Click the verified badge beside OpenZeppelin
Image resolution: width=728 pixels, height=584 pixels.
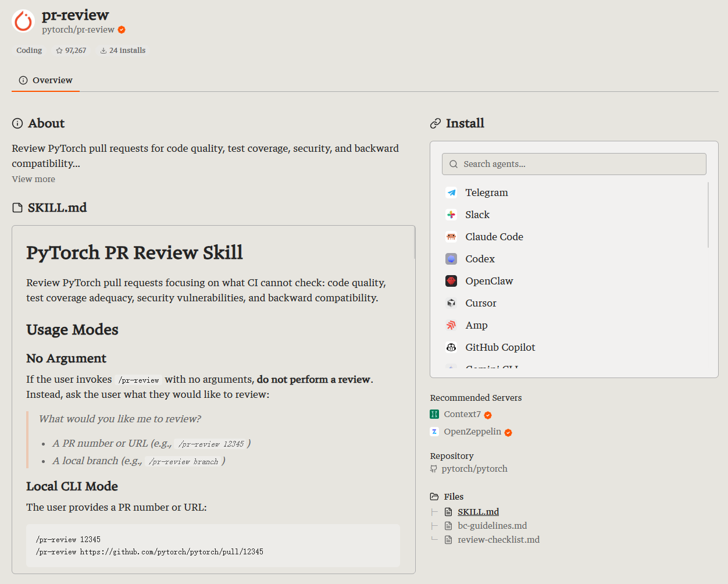pyautogui.click(x=508, y=432)
